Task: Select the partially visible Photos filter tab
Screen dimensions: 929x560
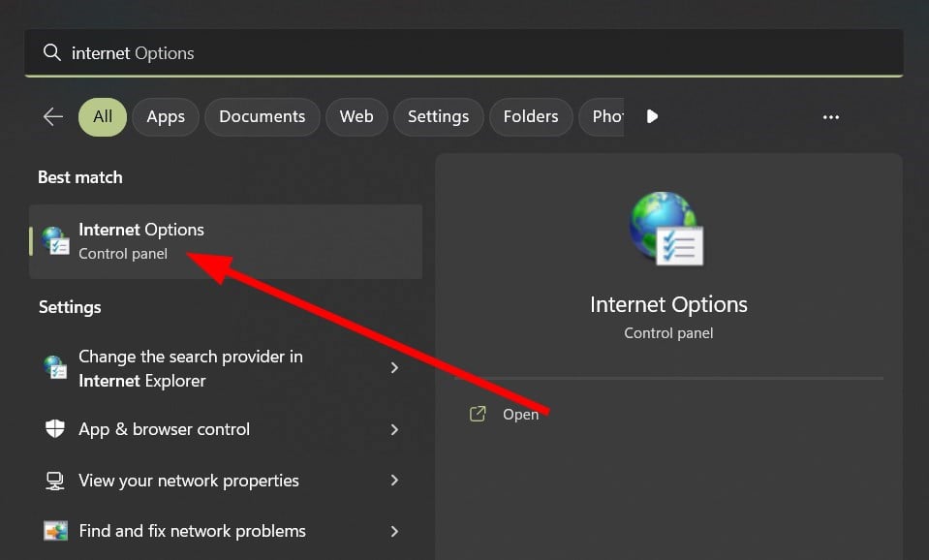Action: pos(602,116)
